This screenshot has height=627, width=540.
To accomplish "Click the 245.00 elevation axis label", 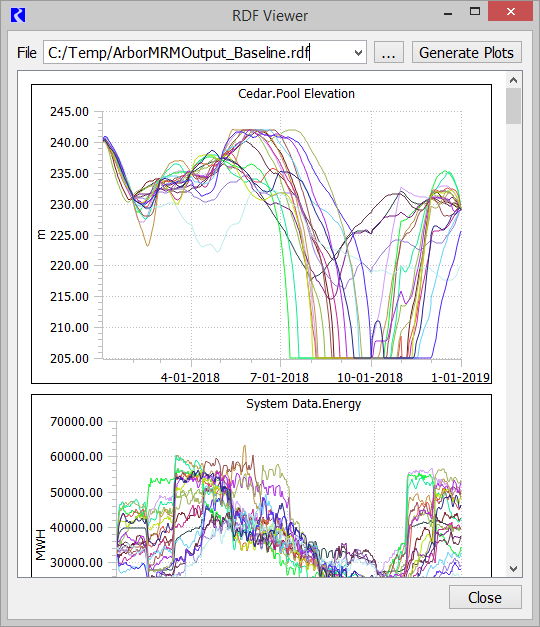I will [x=69, y=112].
